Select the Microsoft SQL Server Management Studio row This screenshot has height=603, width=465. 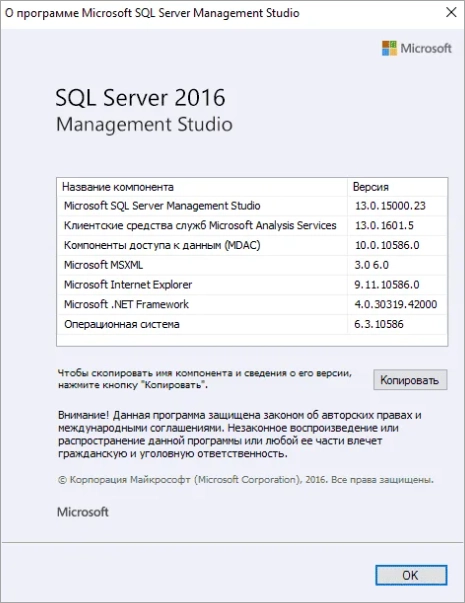252,206
